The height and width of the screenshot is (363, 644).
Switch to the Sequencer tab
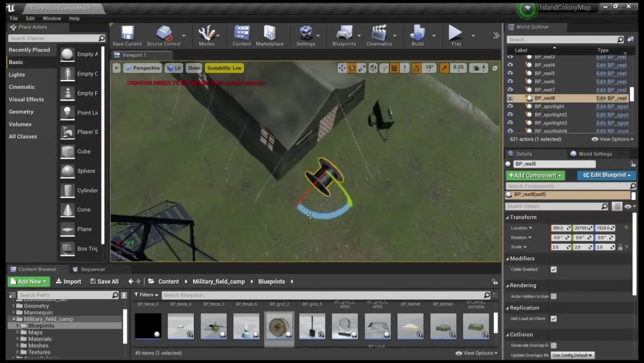click(89, 270)
